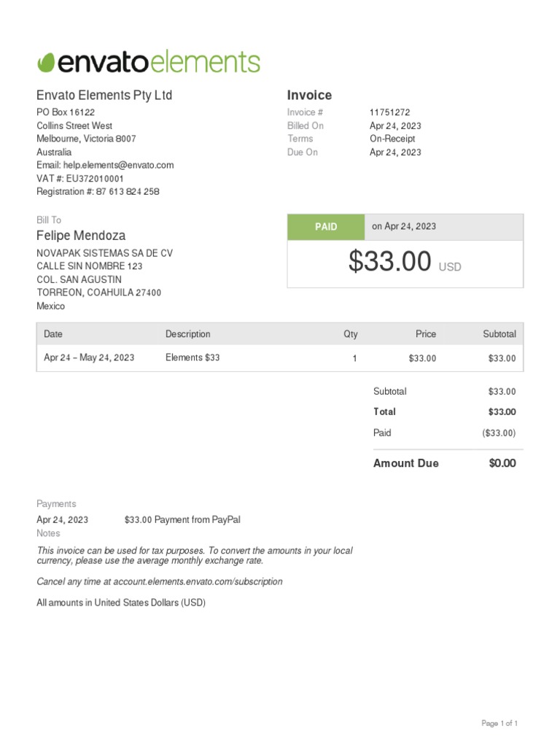
Task: Click the Payment from PayPal entry
Action: tap(182, 520)
